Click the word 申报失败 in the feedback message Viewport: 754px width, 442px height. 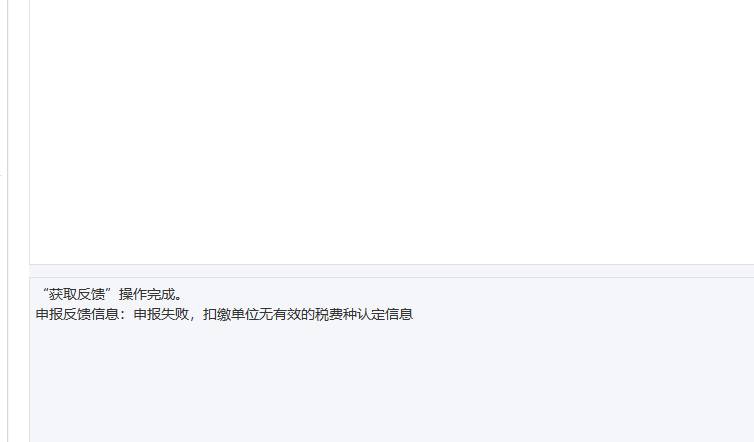click(161, 314)
